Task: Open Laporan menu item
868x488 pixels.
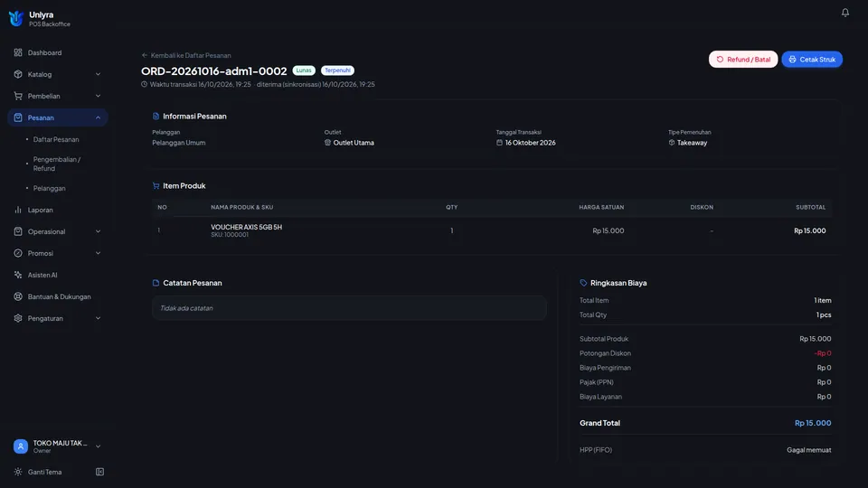Action: point(58,210)
